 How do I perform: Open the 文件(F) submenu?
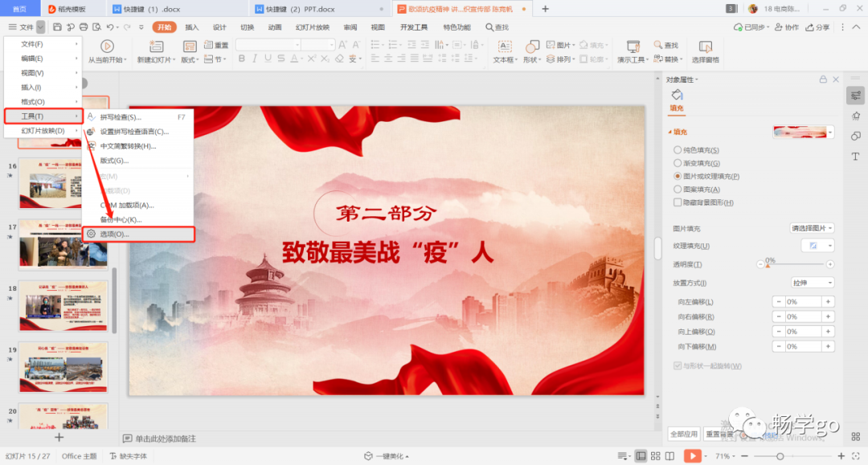point(43,43)
